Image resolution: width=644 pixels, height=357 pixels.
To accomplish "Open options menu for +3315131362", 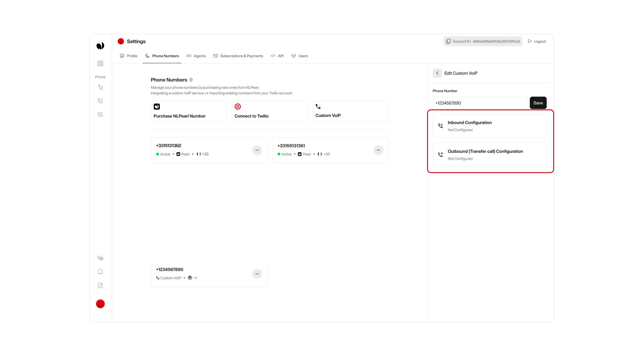I will (x=257, y=150).
